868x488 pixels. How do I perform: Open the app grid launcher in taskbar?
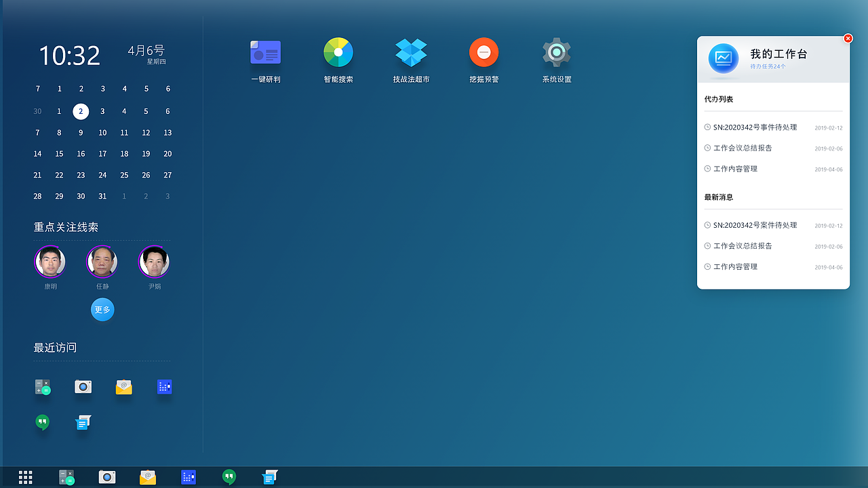pyautogui.click(x=26, y=477)
